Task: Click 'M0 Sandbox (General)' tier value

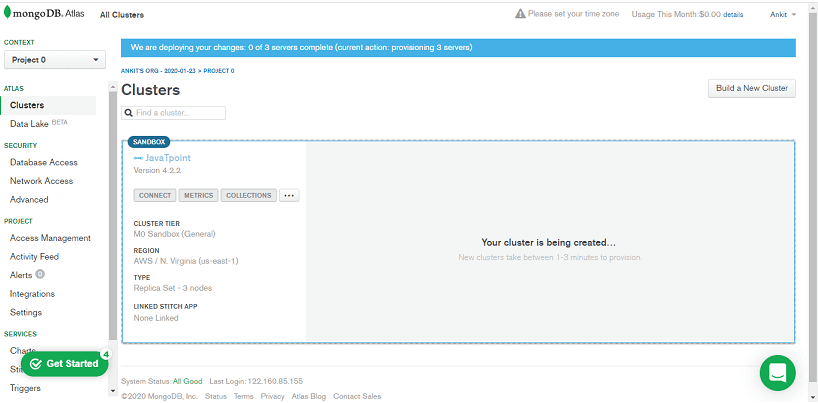Action: pyautogui.click(x=174, y=234)
